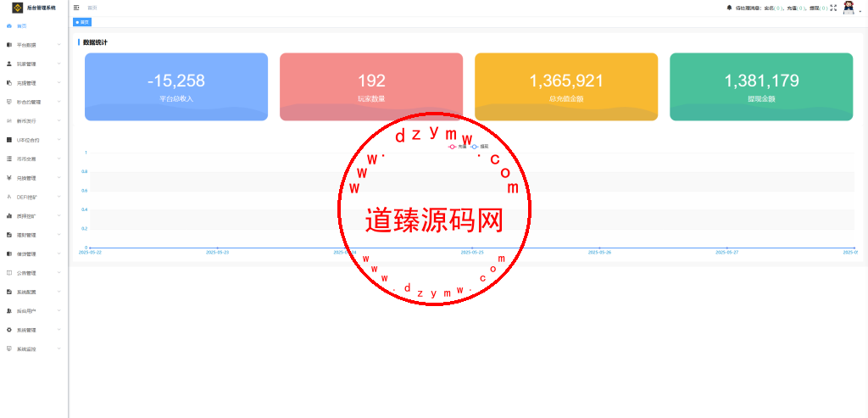Click the 首页 breadcrumb in the header
This screenshot has width=868, height=418.
click(x=92, y=8)
